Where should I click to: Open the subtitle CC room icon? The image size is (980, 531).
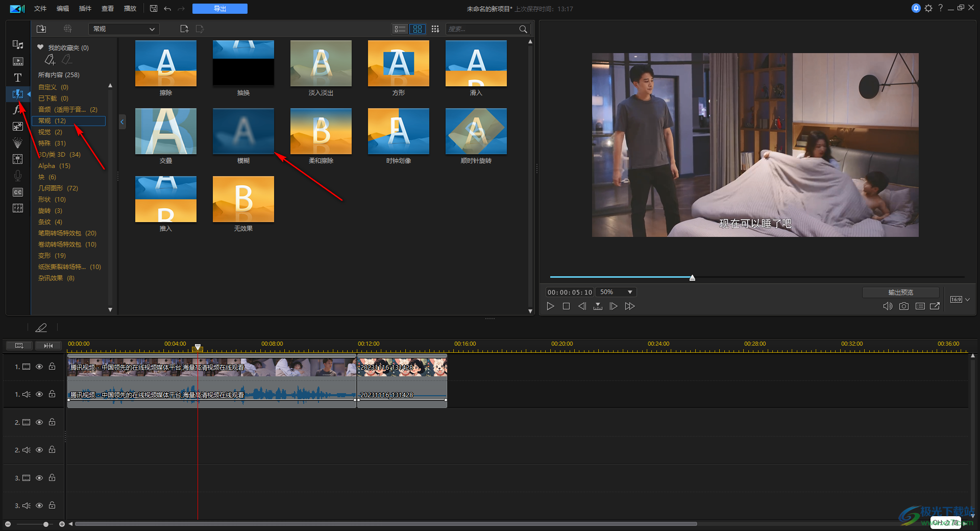tap(18, 192)
